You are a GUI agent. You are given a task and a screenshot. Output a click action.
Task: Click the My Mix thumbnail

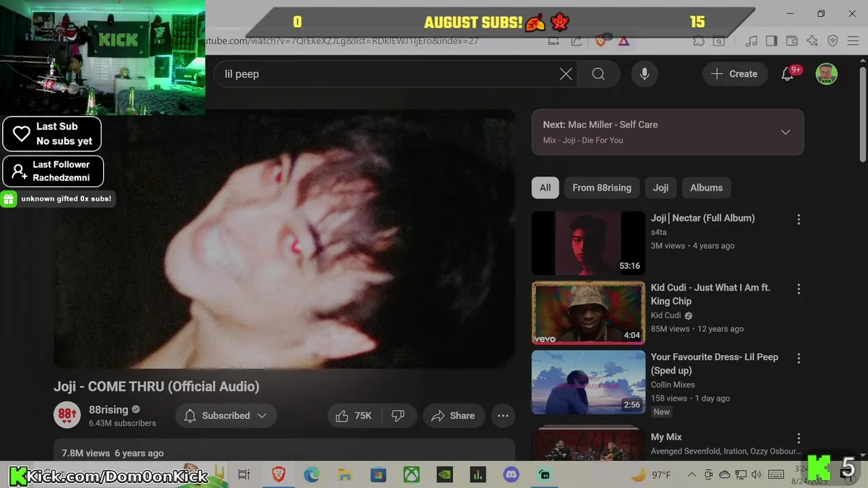click(588, 443)
